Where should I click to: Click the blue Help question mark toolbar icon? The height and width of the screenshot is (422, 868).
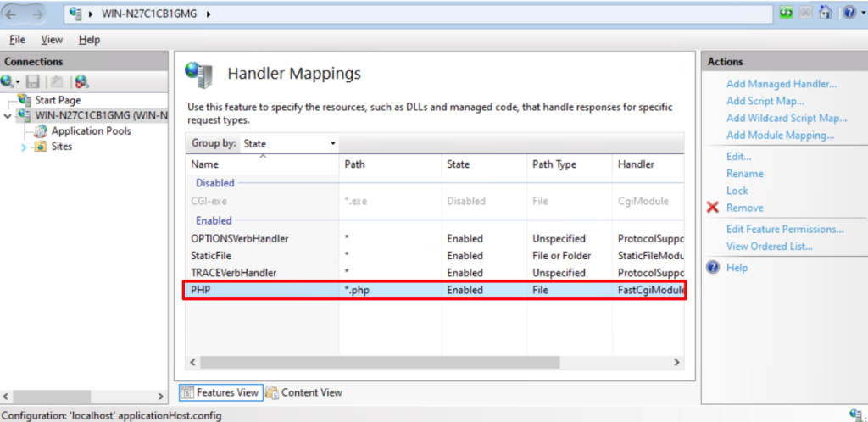(848, 14)
